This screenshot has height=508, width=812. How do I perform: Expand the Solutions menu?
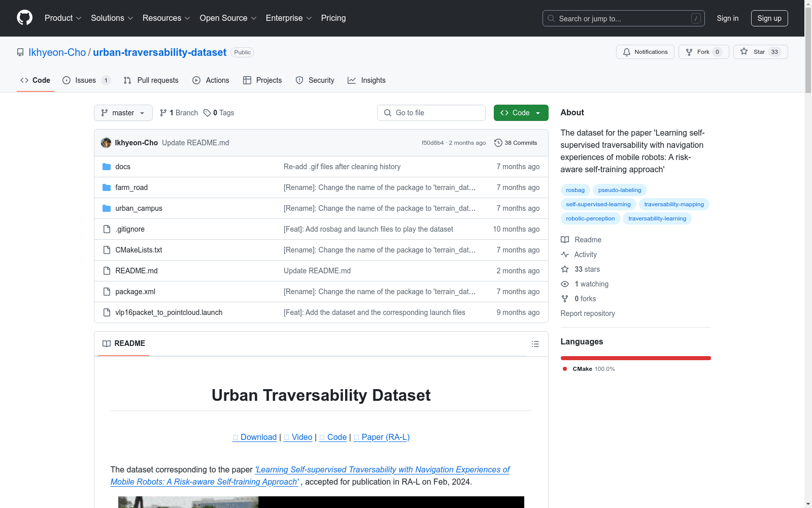[112, 18]
